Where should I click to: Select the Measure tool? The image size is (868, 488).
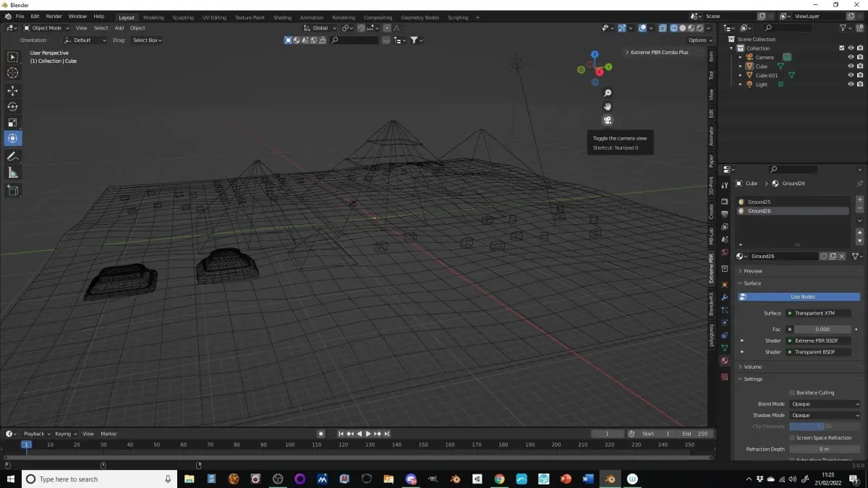[x=13, y=173]
